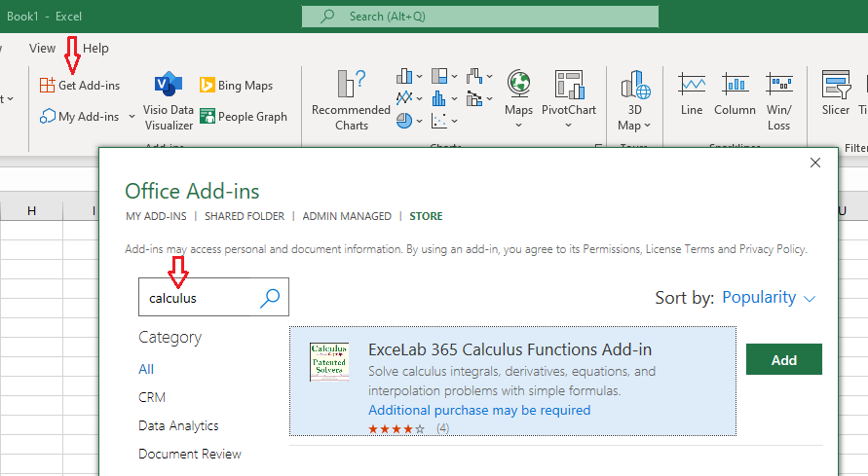This screenshot has height=476, width=868.
Task: Insert a Slicer filter
Action: (835, 94)
